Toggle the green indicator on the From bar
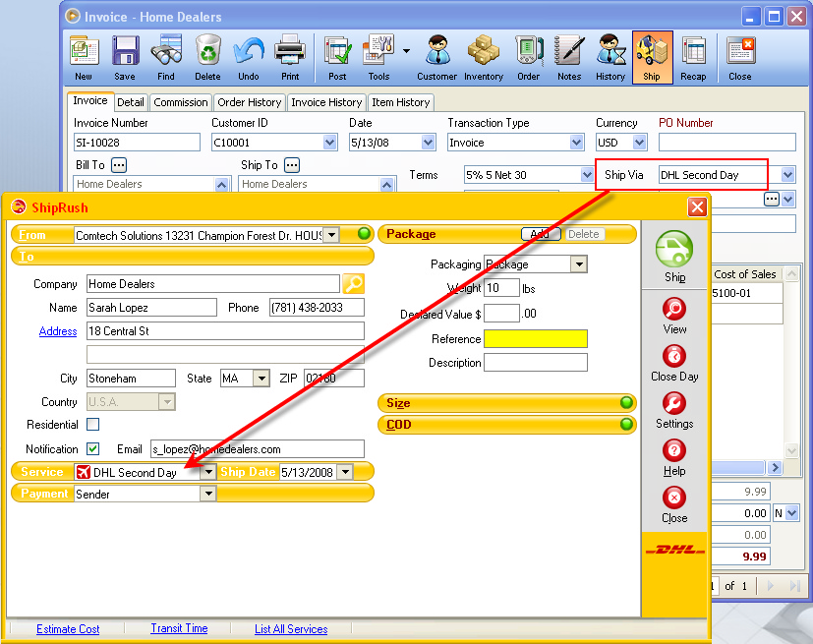813x644 pixels. (x=365, y=234)
